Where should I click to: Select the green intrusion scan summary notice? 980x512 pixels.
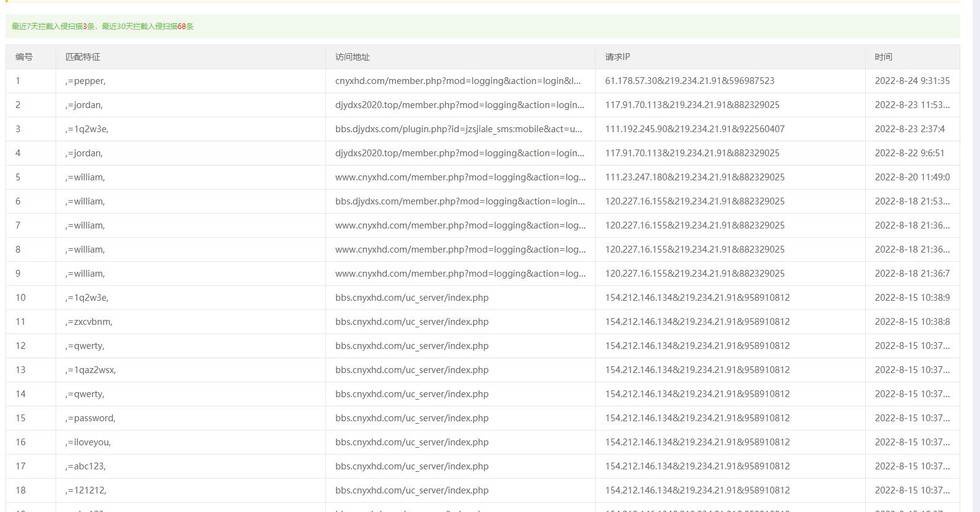[483, 27]
